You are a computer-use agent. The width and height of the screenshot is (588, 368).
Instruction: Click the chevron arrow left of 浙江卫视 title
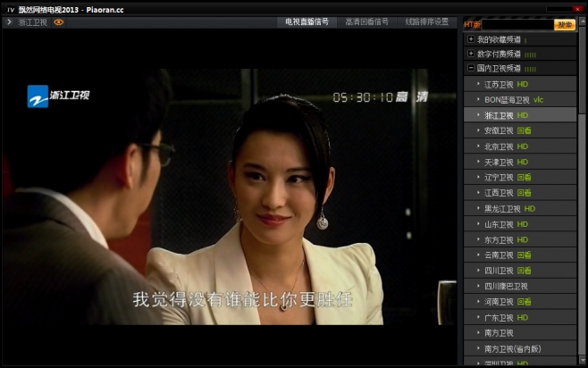coord(9,22)
